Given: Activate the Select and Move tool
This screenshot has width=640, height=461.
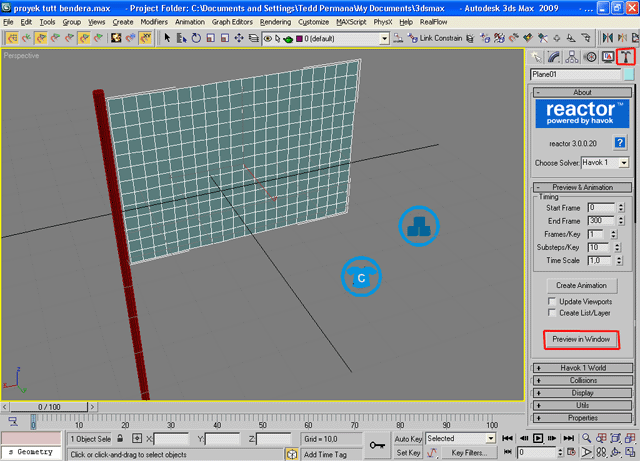Looking at the screenshot, I should 239,38.
